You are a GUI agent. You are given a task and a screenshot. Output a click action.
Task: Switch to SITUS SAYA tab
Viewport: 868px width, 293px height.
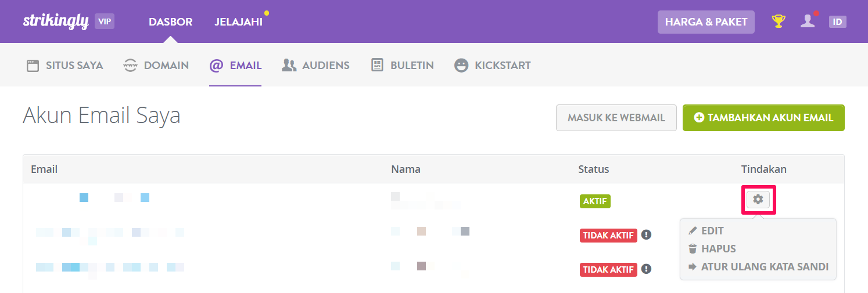(65, 65)
